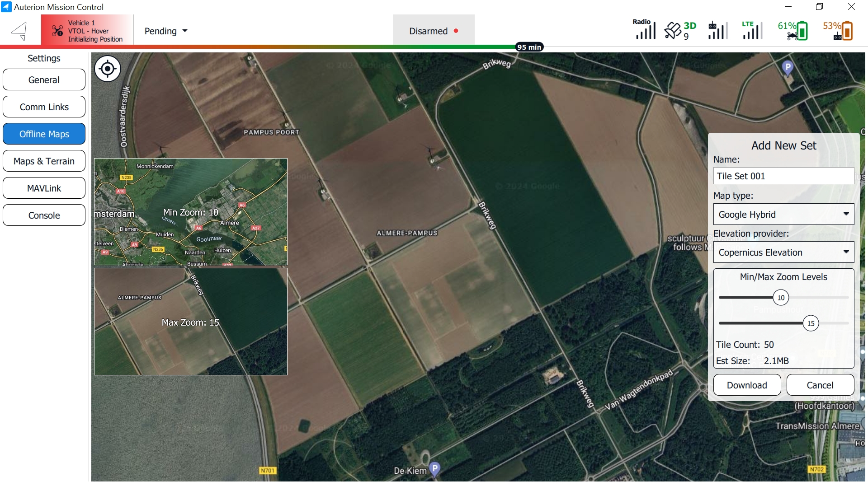Open the MAVLink settings page
Viewport: 868px width, 486px height.
pos(44,188)
